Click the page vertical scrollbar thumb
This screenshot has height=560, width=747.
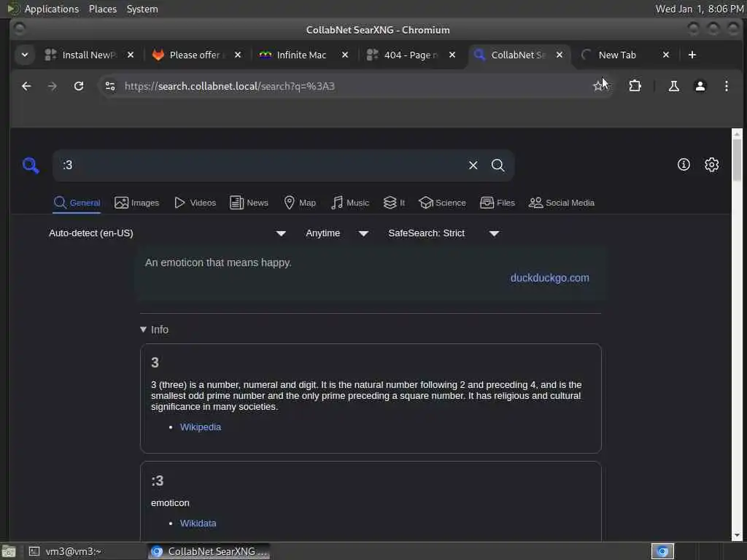[x=737, y=160]
